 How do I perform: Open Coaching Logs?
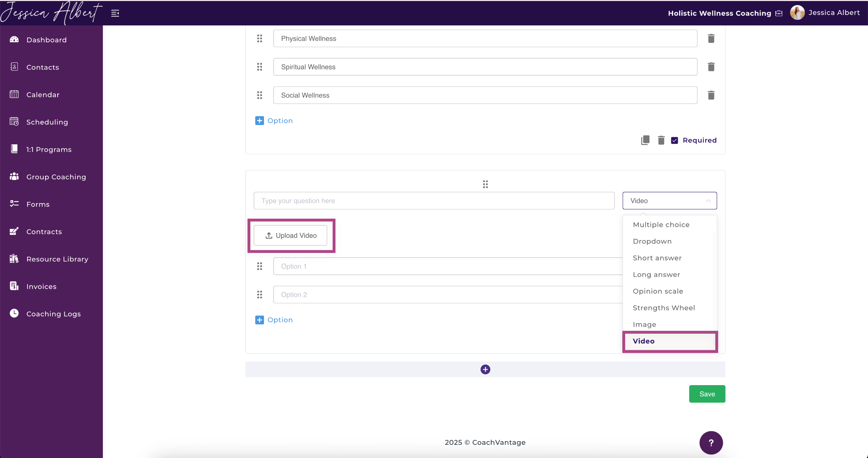[x=54, y=314]
